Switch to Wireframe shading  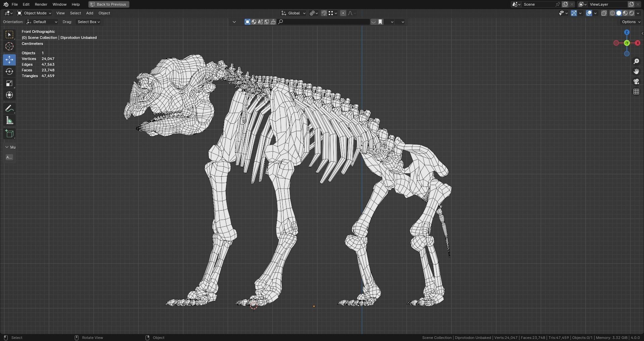tap(612, 13)
